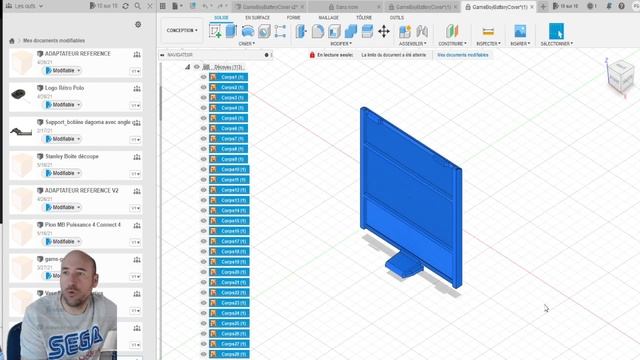The width and height of the screenshot is (640, 360).
Task: Refresh the data panel with the sync icon
Action: pos(126,6)
